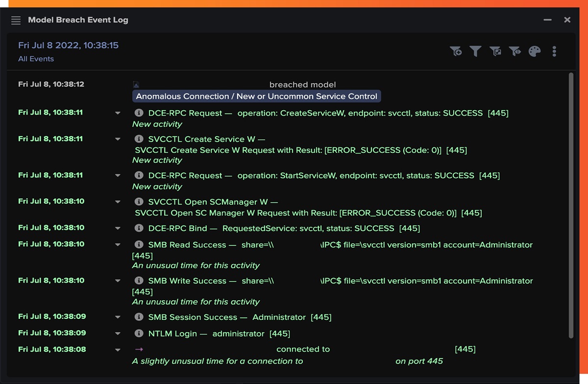Open the three-dot more options menu

tap(554, 51)
